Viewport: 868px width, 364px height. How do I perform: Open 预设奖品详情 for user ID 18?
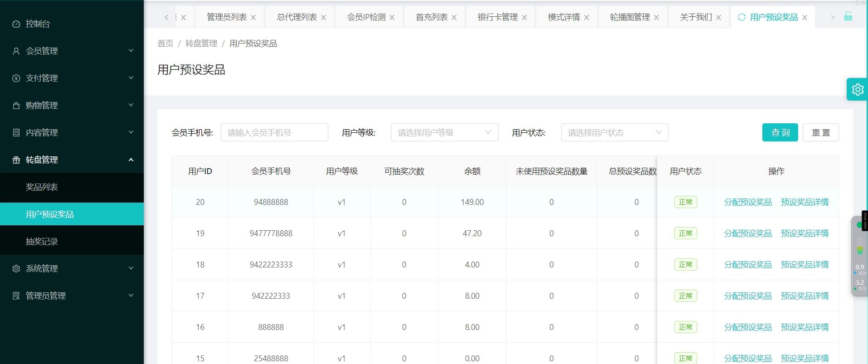[x=804, y=265]
